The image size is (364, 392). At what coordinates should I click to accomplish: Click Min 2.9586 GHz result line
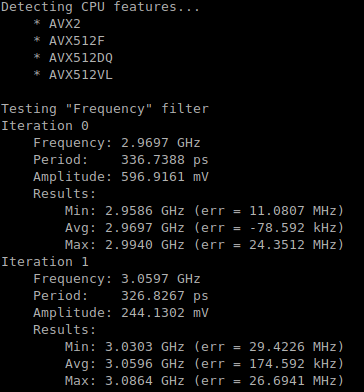click(x=204, y=211)
